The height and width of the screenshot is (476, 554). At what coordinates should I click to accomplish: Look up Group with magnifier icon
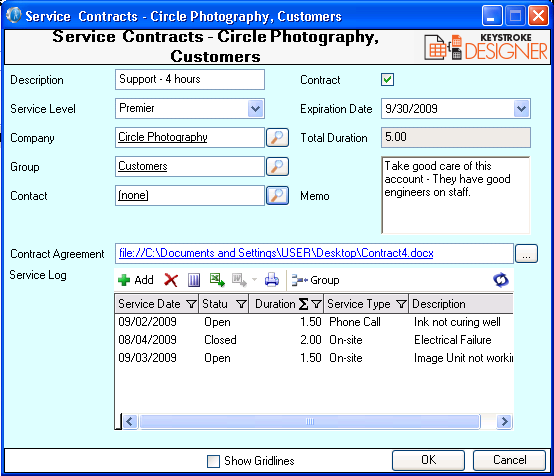277,166
